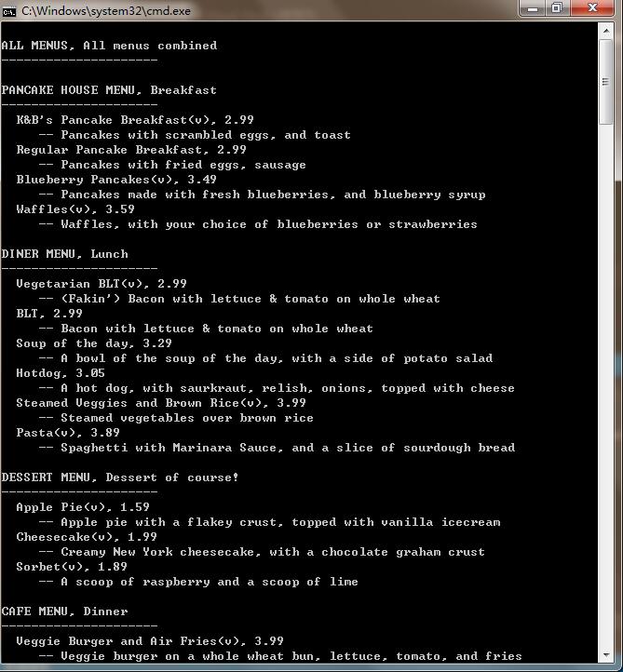Click the 'DINER MENU, Lunch' heading
The height and width of the screenshot is (672, 623).
65,254
